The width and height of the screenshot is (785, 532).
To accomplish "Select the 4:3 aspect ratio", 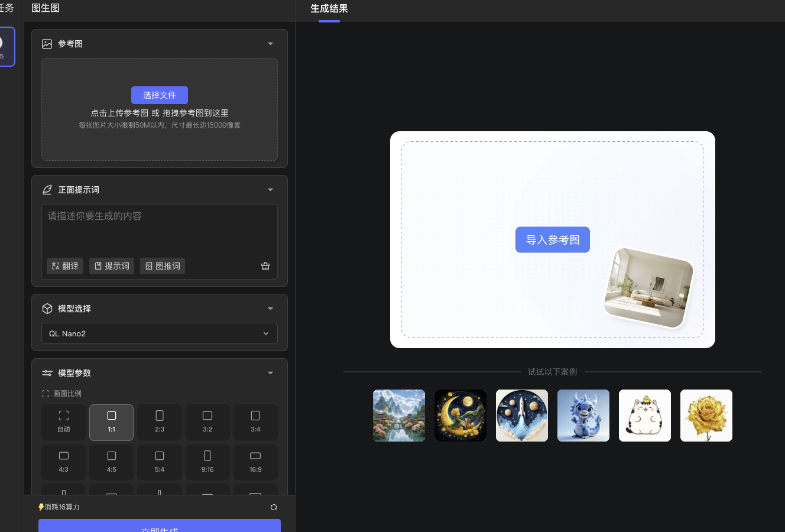I will pyautogui.click(x=64, y=462).
